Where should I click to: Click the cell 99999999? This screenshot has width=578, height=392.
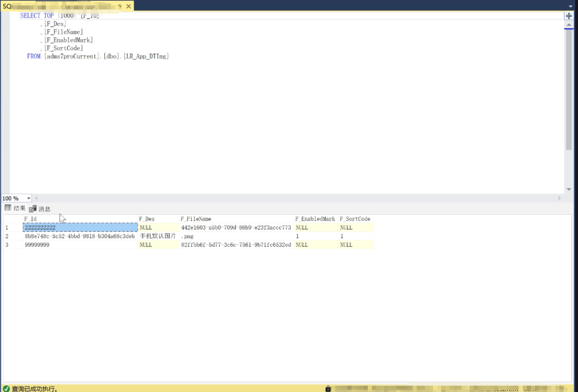click(80, 245)
